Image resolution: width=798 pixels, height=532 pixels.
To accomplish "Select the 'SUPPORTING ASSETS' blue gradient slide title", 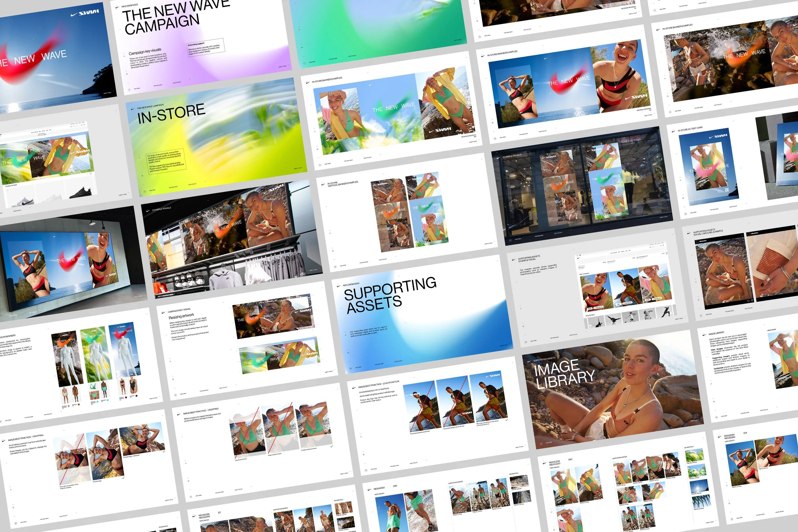I will click(390, 295).
